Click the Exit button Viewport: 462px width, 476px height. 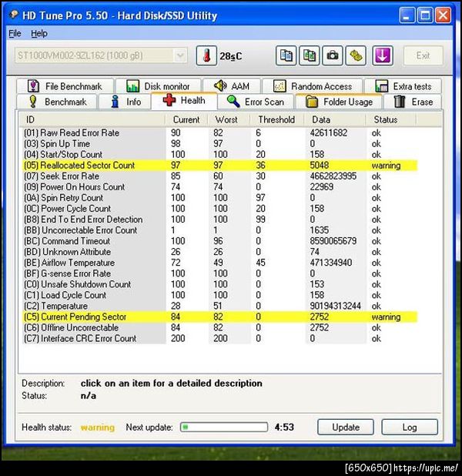[x=423, y=55]
